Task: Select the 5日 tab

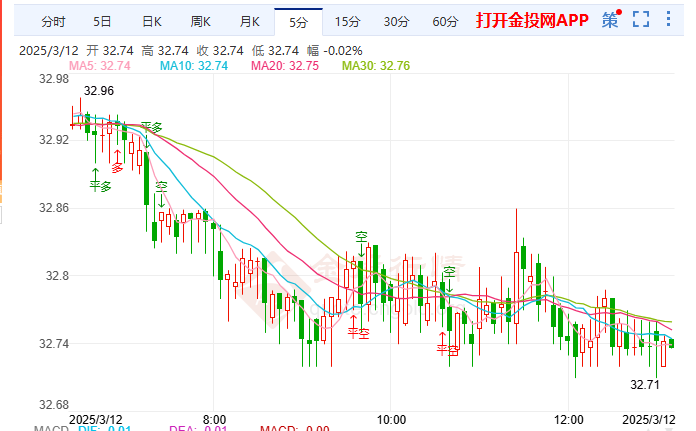Action: (x=102, y=21)
